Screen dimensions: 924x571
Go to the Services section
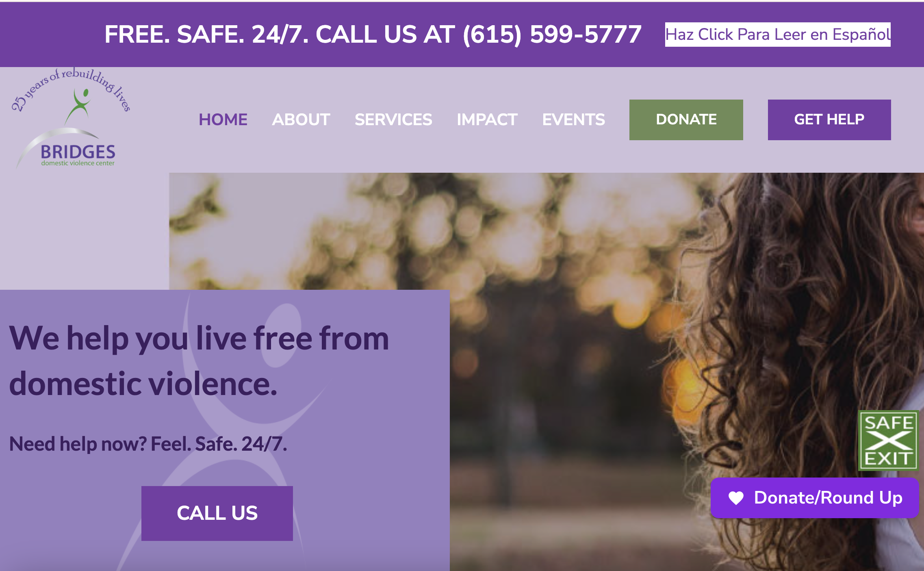(393, 119)
